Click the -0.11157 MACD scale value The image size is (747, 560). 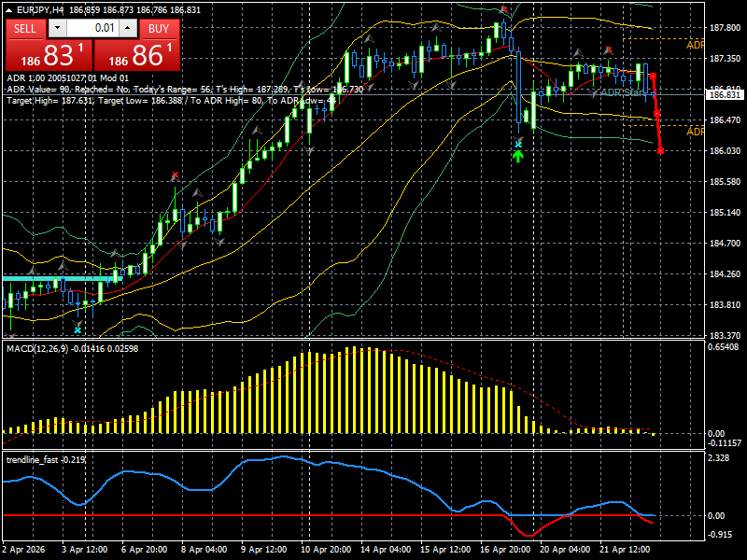725,443
